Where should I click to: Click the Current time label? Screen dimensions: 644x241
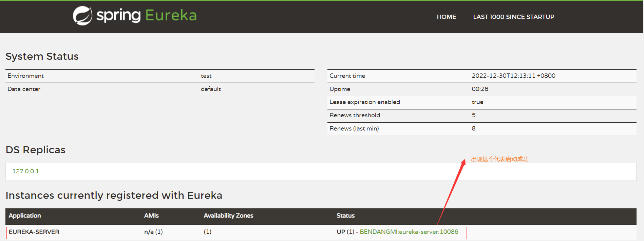pos(347,76)
